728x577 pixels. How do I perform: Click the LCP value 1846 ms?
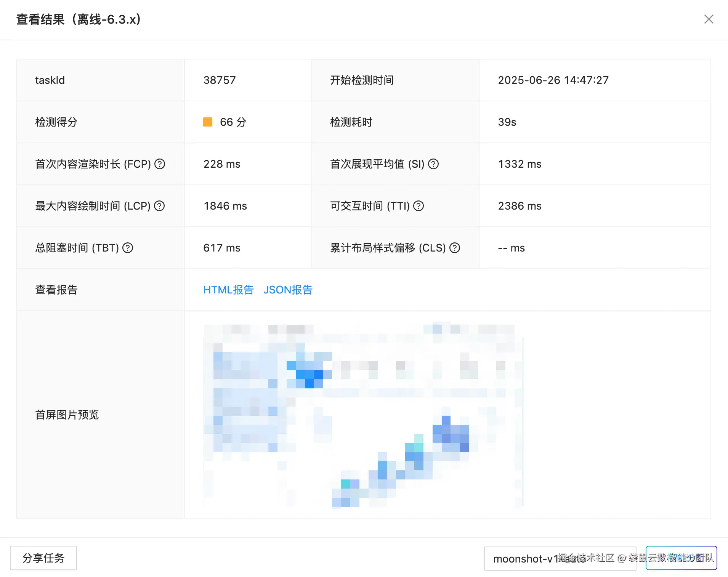[225, 206]
